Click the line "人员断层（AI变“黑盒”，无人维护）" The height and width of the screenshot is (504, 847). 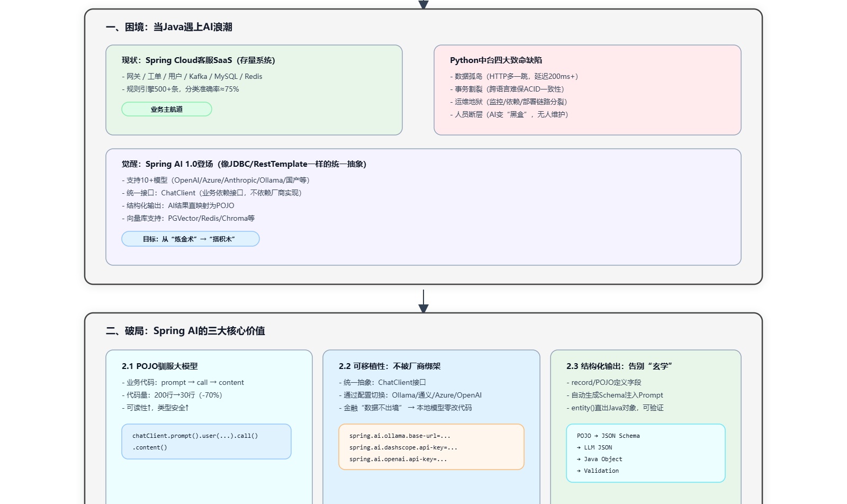(x=509, y=114)
